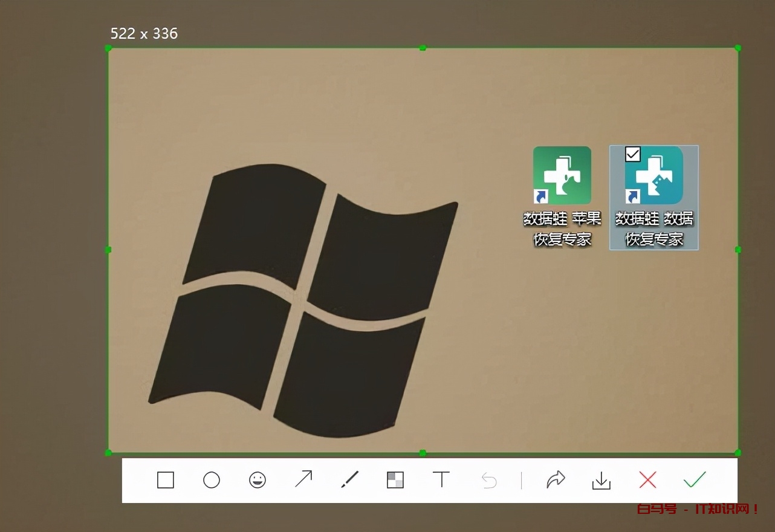The width and height of the screenshot is (775, 532).
Task: Click the top-left selection corner handle
Action: [x=108, y=48]
